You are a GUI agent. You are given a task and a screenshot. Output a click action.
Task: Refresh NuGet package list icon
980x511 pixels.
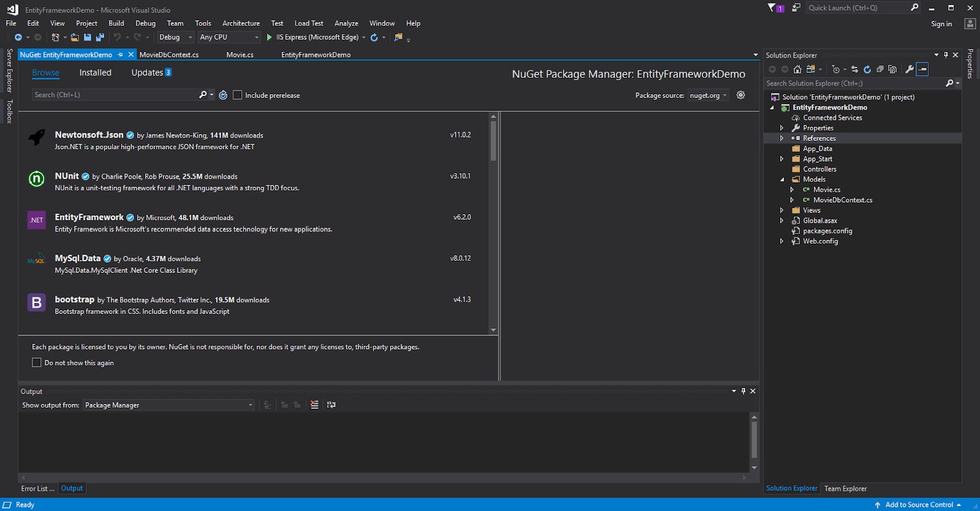224,95
